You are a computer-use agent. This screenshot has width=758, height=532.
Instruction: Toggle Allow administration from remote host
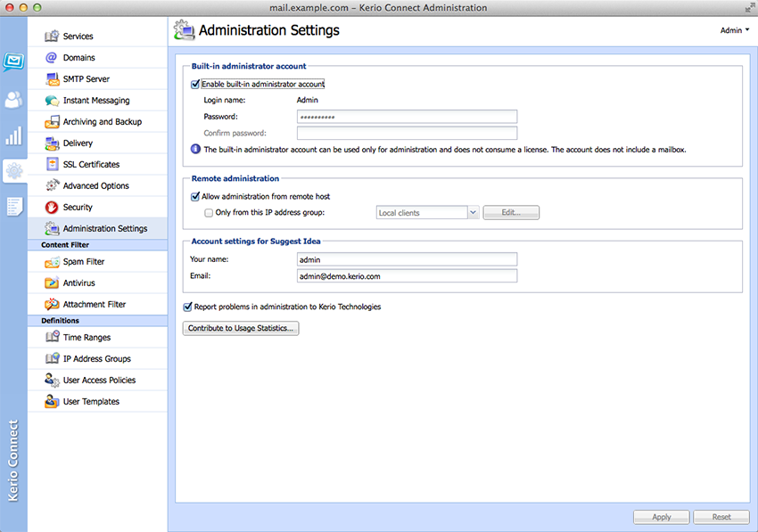195,197
